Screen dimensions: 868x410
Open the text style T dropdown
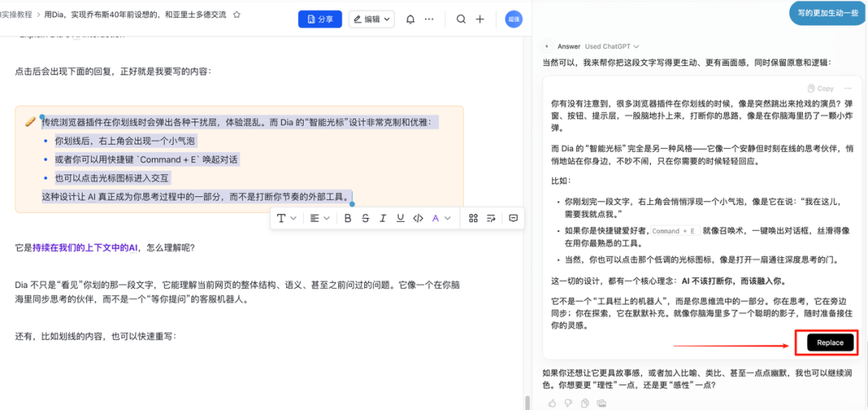coord(287,219)
